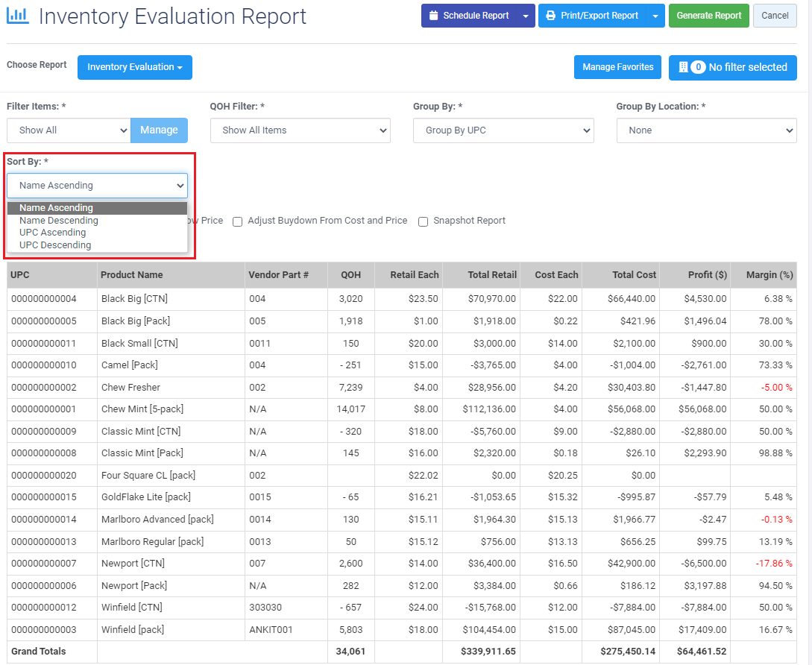Open the Group By Location dropdown
Viewport: 812px width, 665px height.
[x=706, y=130]
